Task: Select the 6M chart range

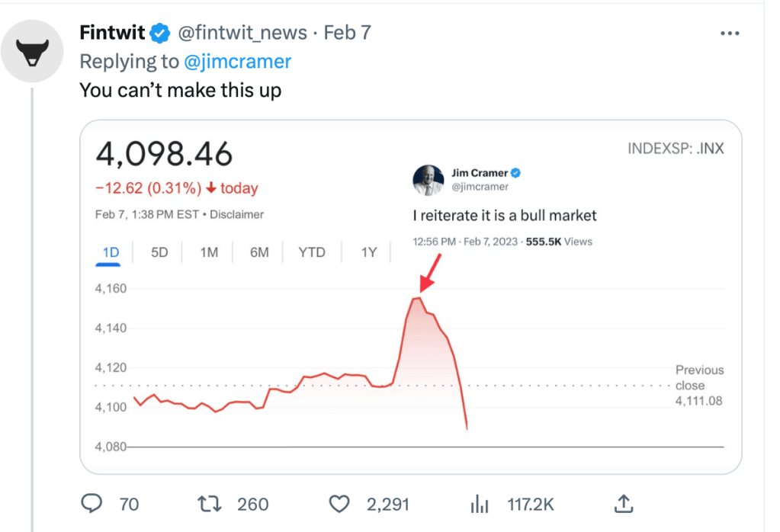Action: tap(259, 252)
